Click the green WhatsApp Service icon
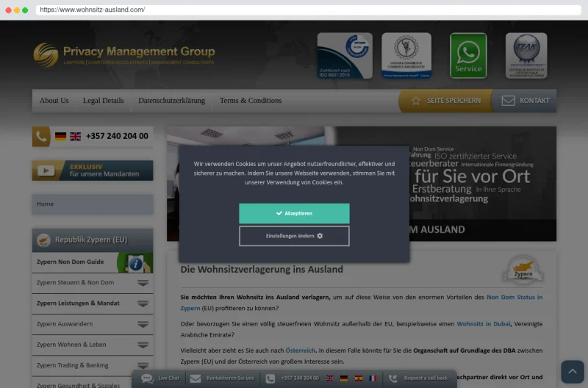This screenshot has height=388, width=588. 468,56
